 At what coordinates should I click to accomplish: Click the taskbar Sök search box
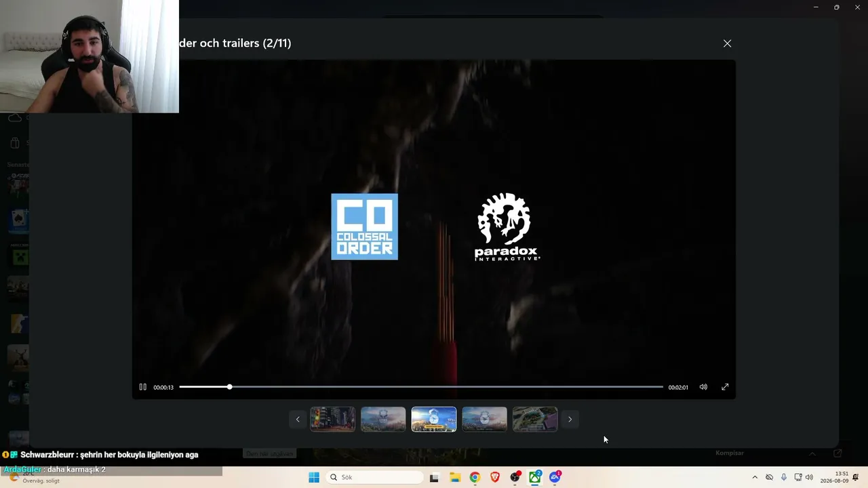374,477
